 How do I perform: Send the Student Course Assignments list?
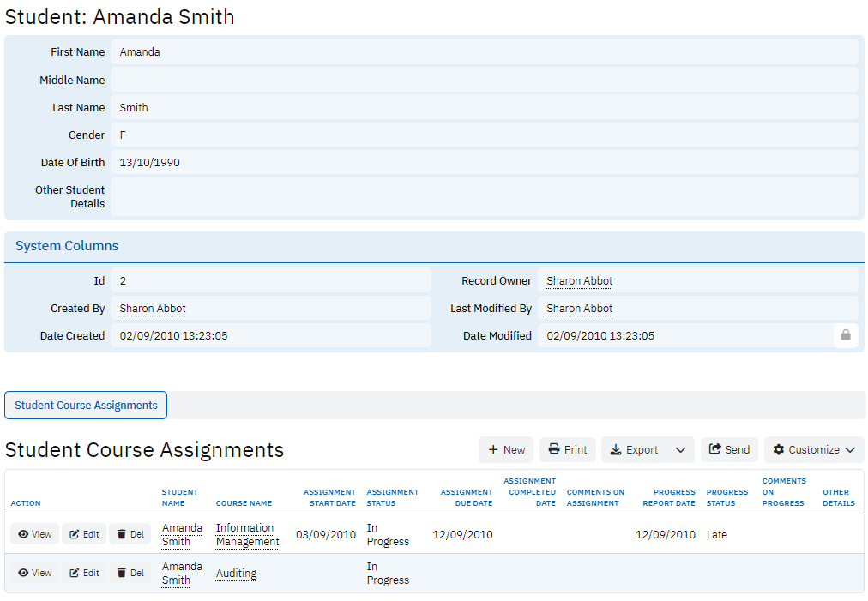point(729,450)
